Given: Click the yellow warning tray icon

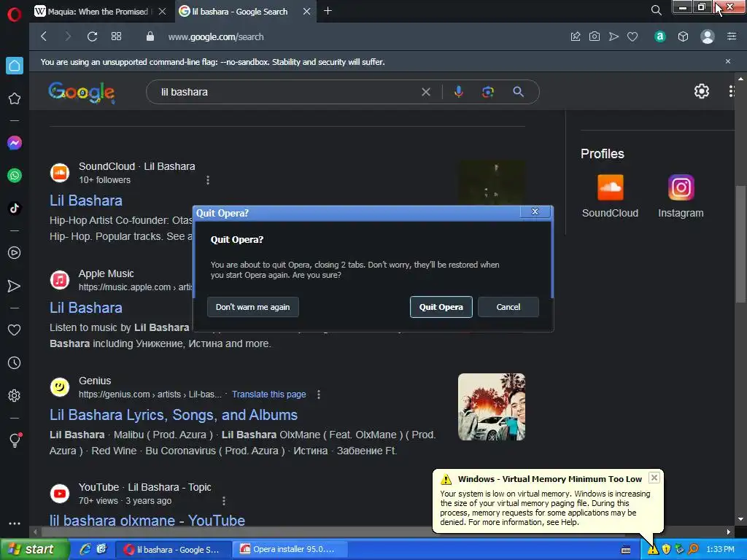Looking at the screenshot, I should (x=653, y=550).
